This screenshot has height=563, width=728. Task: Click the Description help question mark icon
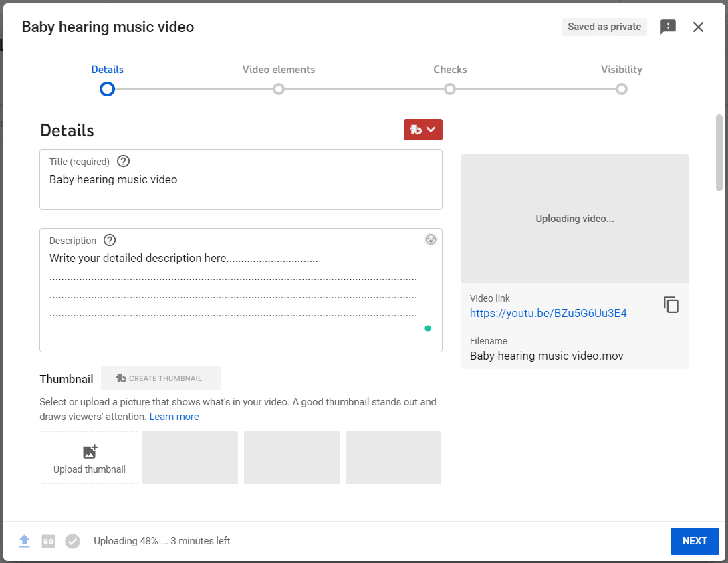(110, 240)
